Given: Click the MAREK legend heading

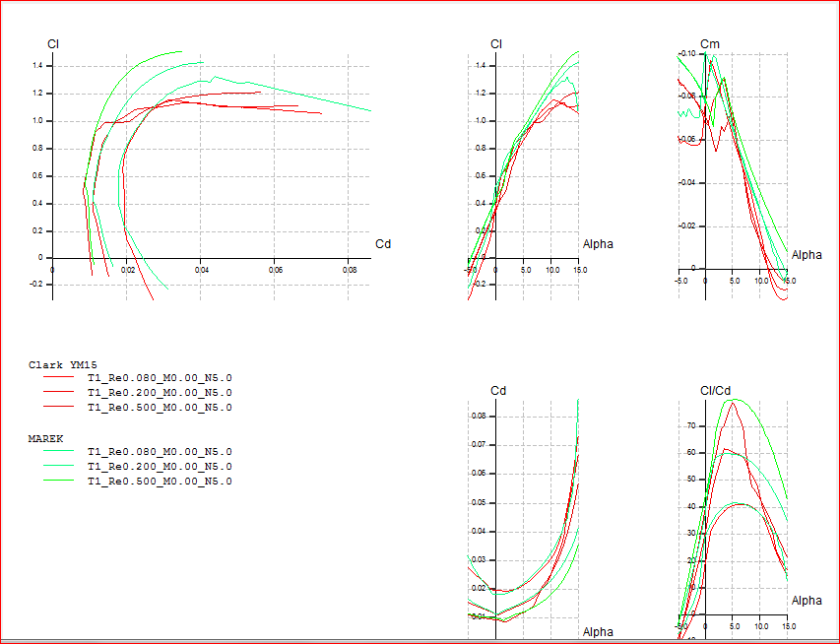Looking at the screenshot, I should [45, 438].
